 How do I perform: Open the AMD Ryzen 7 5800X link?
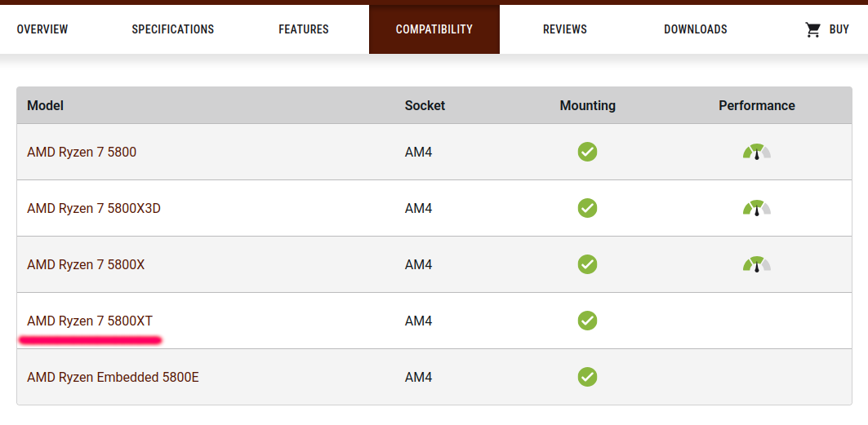tap(86, 265)
